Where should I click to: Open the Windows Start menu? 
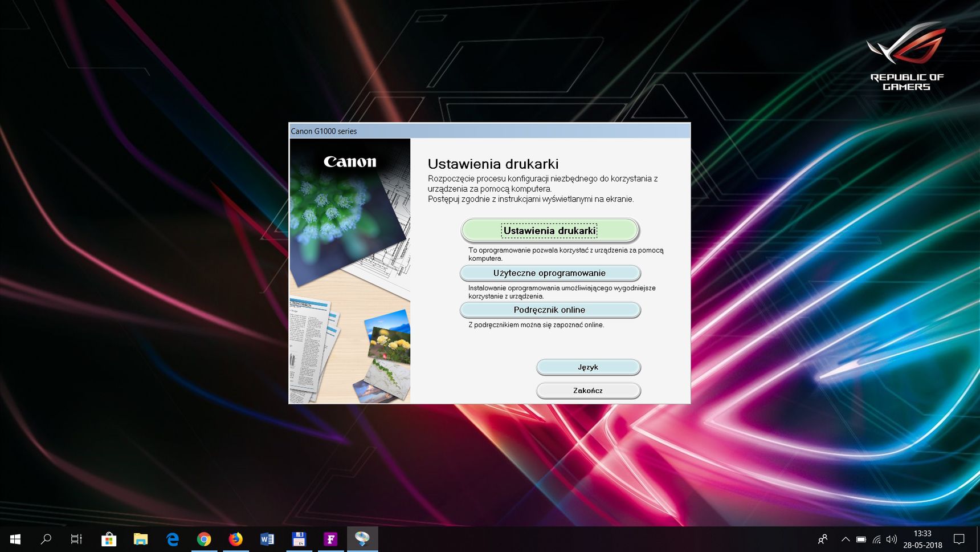[15, 539]
